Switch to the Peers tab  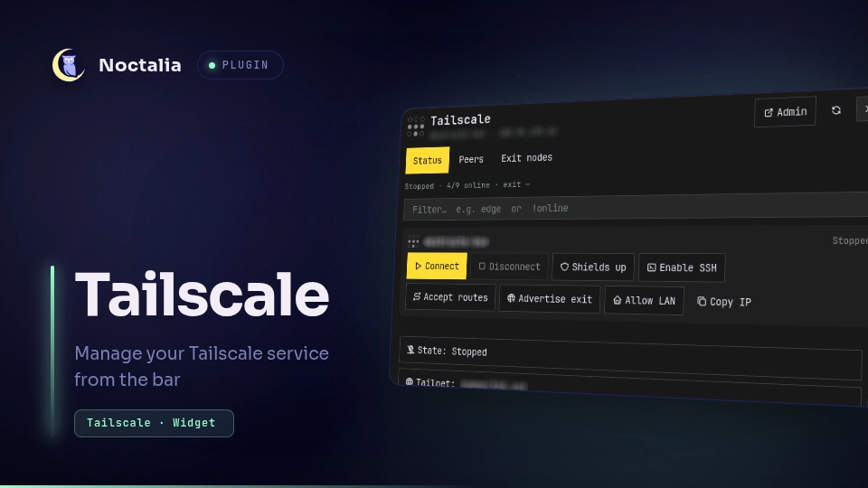point(471,159)
